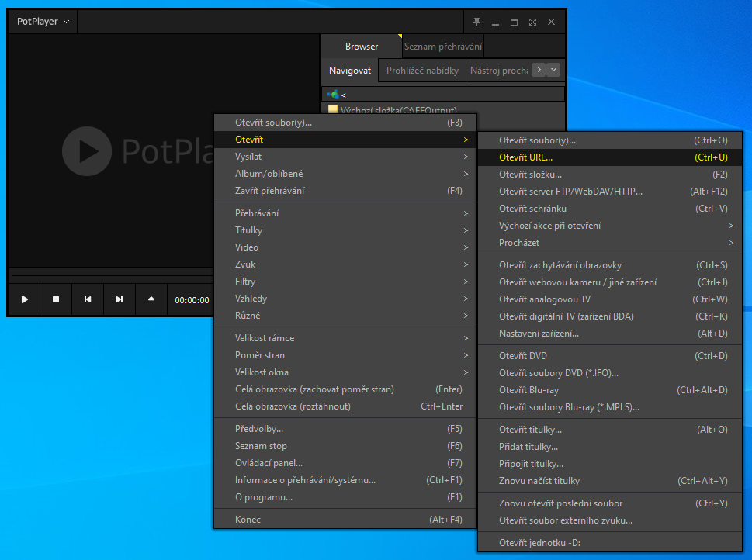Open Předvolby... (F5)

click(345, 429)
